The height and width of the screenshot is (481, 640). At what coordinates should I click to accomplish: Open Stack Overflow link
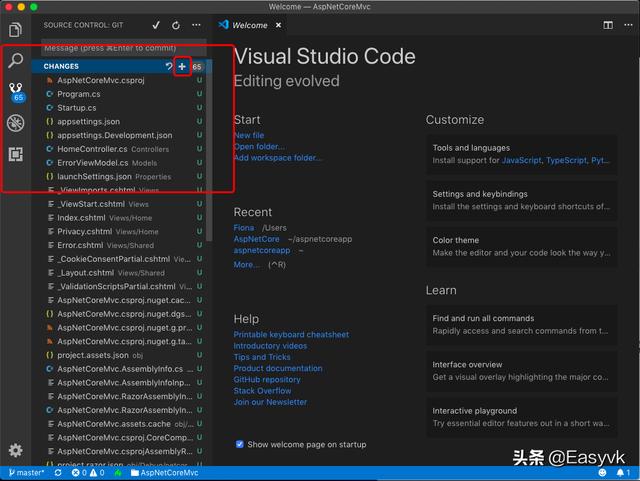click(x=262, y=391)
